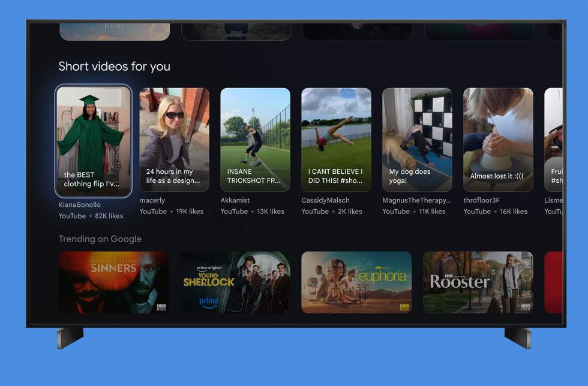
Task: Click the 'Trending on Google' heading
Action: [100, 239]
